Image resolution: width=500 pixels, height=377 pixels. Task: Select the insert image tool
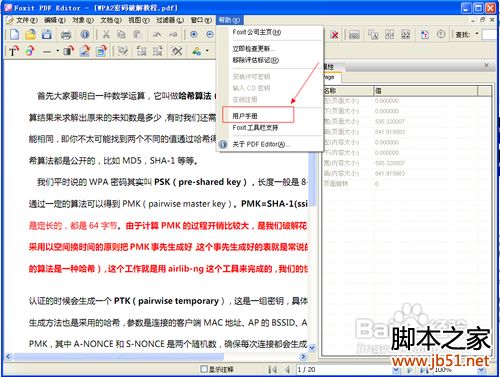coord(85,51)
